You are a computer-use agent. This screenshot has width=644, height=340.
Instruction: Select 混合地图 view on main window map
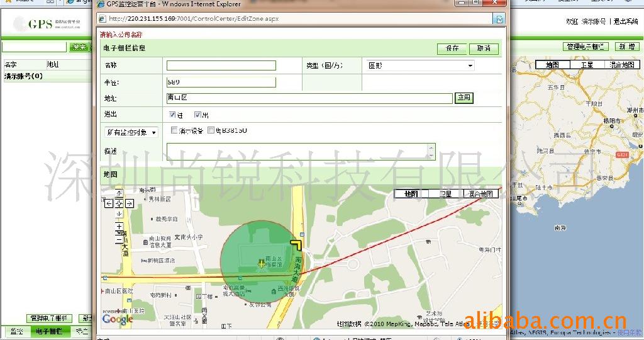622,65
